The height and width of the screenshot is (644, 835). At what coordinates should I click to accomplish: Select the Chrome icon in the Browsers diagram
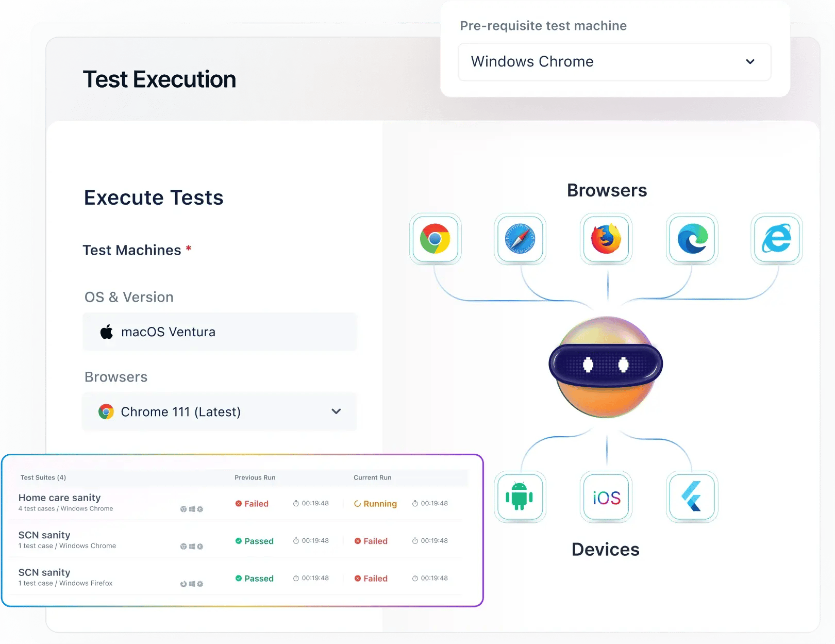pyautogui.click(x=436, y=239)
